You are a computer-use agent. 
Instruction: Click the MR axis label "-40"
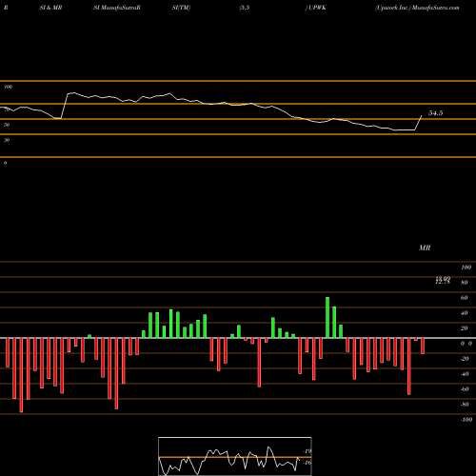pyautogui.click(x=465, y=374)
